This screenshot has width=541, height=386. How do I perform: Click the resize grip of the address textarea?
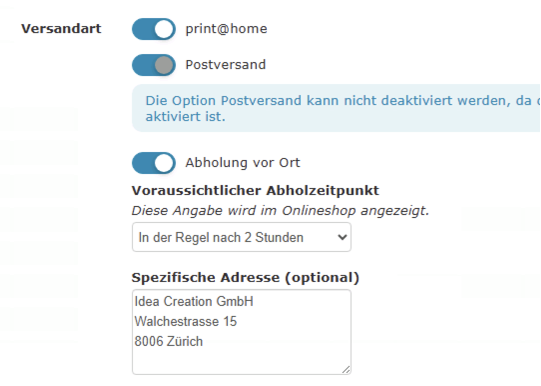point(346,369)
